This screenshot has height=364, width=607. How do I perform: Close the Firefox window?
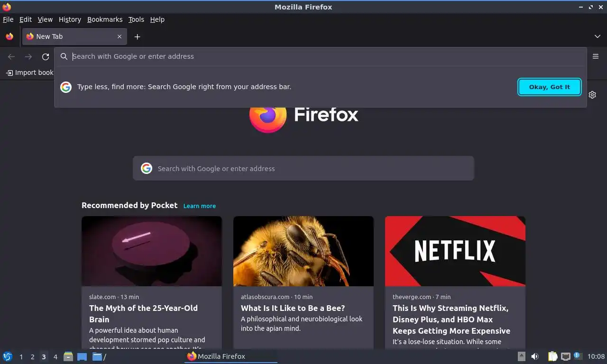[600, 7]
